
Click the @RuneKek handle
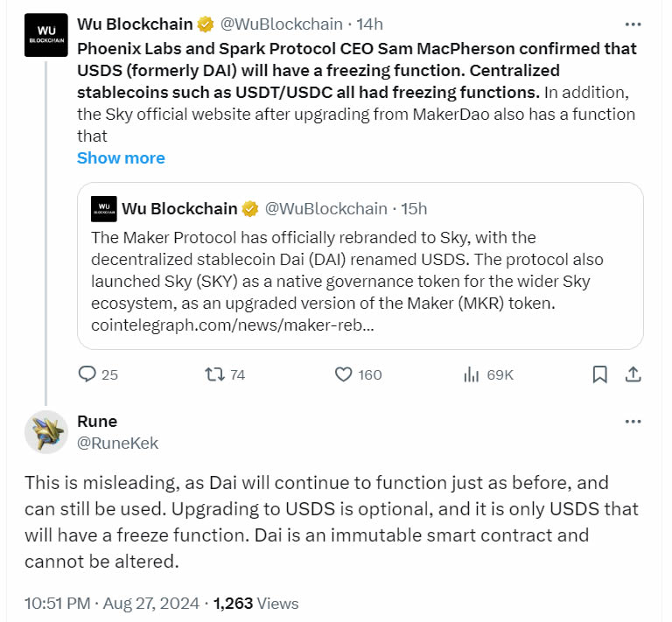(118, 444)
